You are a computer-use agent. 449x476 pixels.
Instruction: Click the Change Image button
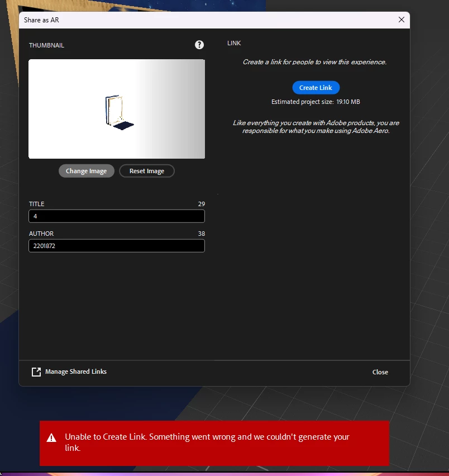tap(87, 171)
